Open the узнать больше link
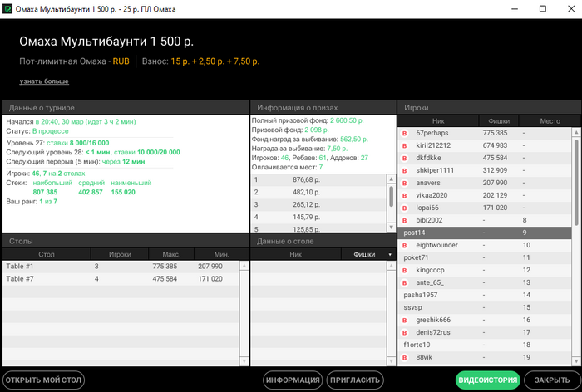The image size is (582, 392). (44, 81)
